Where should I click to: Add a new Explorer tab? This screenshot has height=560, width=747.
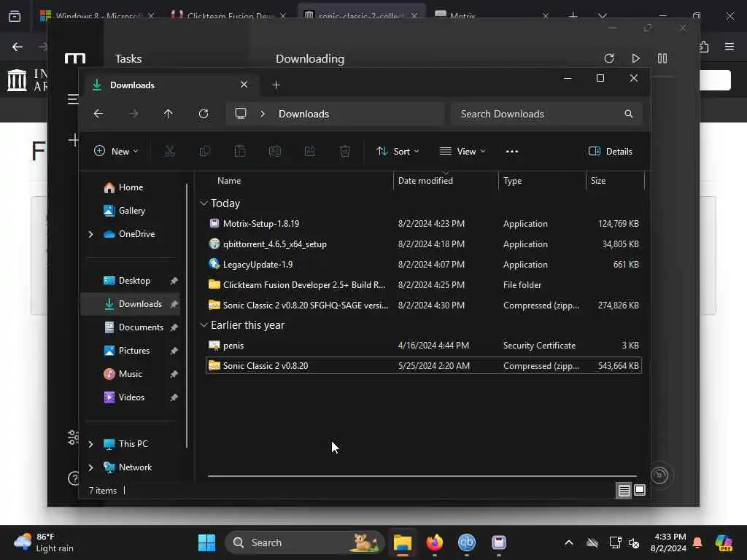point(276,85)
